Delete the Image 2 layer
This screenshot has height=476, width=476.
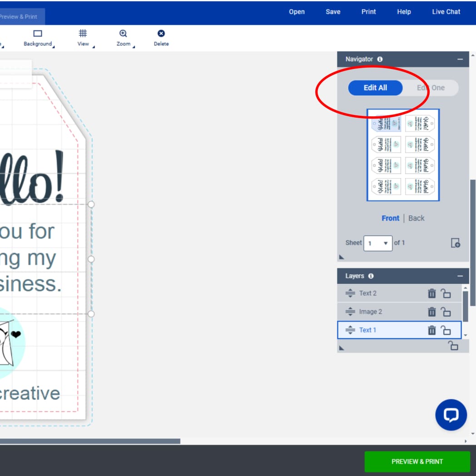coord(431,312)
